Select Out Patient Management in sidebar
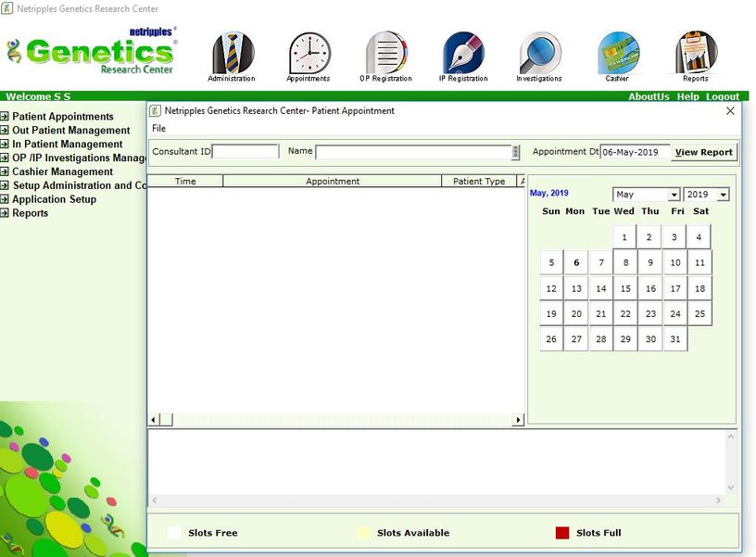Image resolution: width=756 pixels, height=557 pixels. [70, 130]
